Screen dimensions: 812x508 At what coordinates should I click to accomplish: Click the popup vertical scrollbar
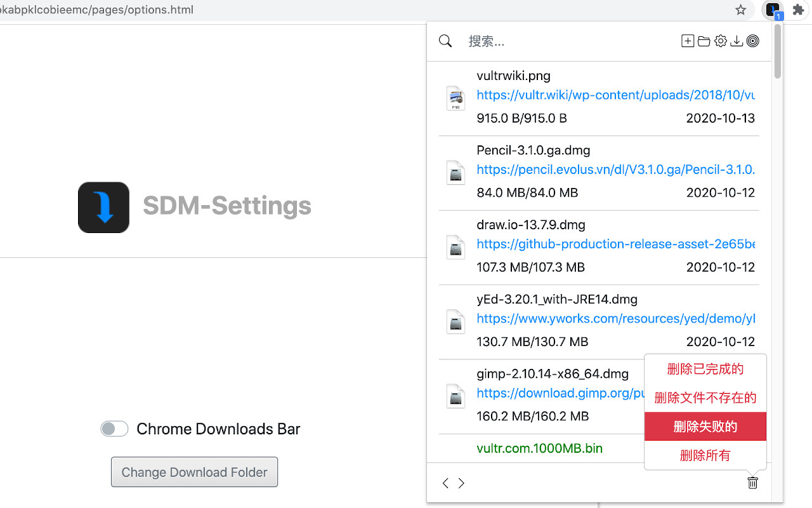tap(778, 52)
